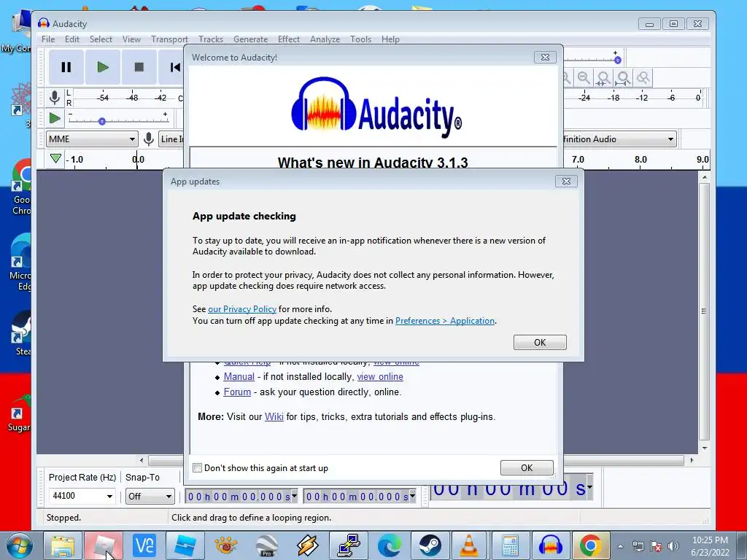Open Google Earth Pro from taskbar
Screen dimensions: 747x560
point(267,545)
